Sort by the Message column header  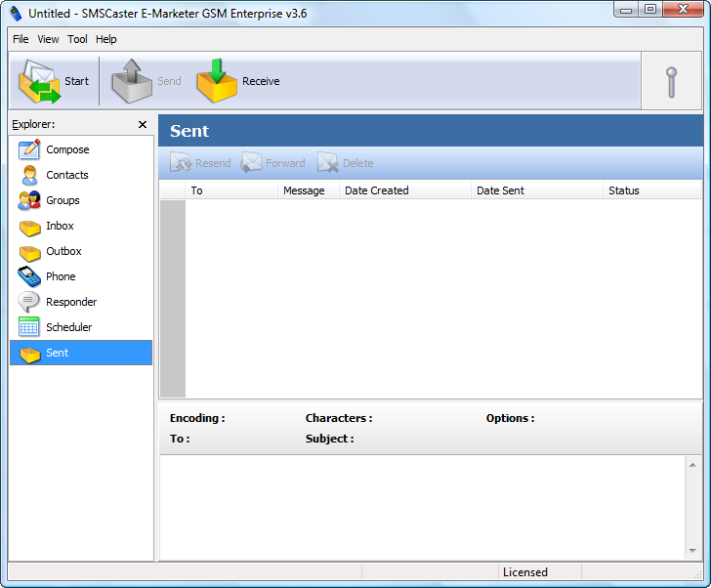coord(309,190)
